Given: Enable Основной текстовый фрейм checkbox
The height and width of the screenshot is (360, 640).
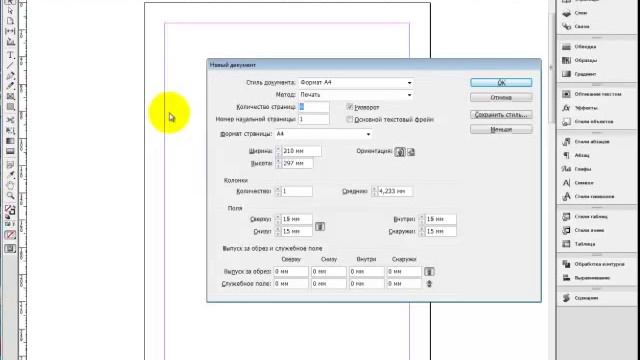Looking at the screenshot, I should 350,120.
